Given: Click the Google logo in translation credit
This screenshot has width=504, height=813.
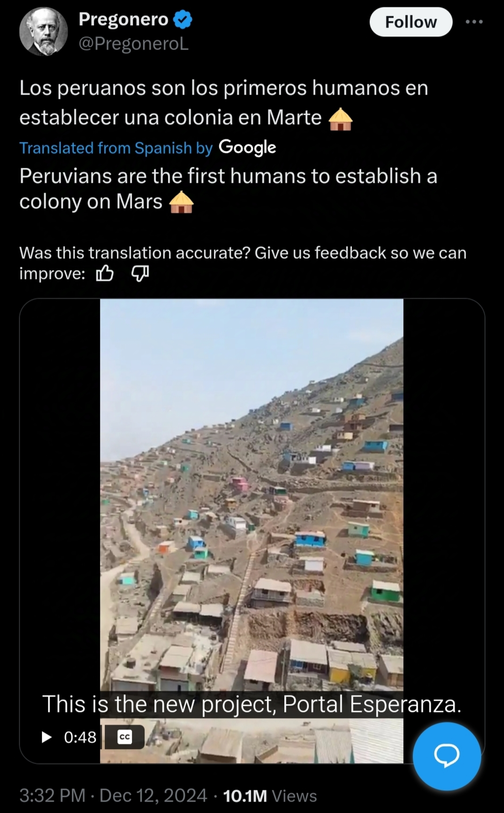Looking at the screenshot, I should click(247, 148).
